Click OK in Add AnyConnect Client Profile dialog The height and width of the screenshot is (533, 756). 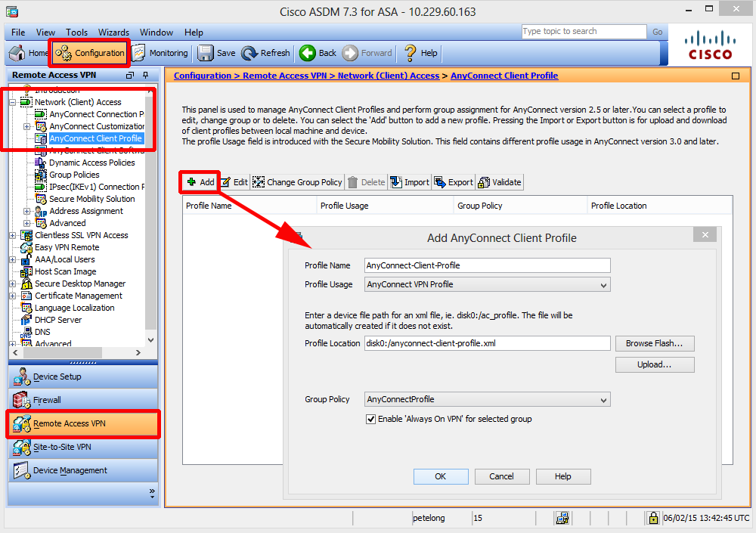[441, 476]
